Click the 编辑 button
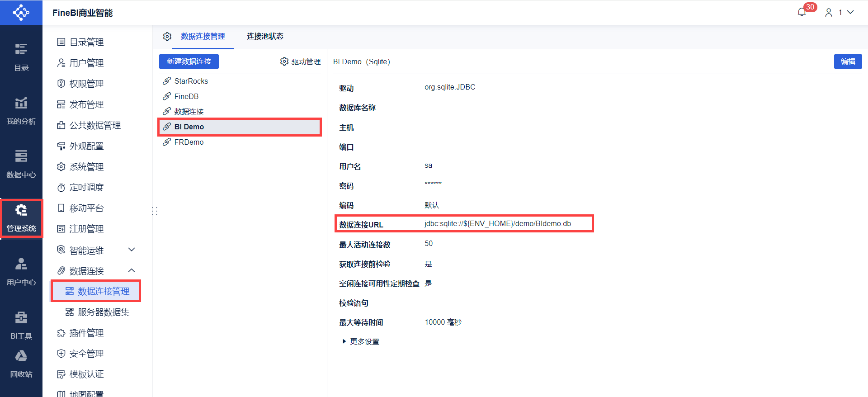Image resolution: width=868 pixels, height=397 pixels. pyautogui.click(x=848, y=61)
